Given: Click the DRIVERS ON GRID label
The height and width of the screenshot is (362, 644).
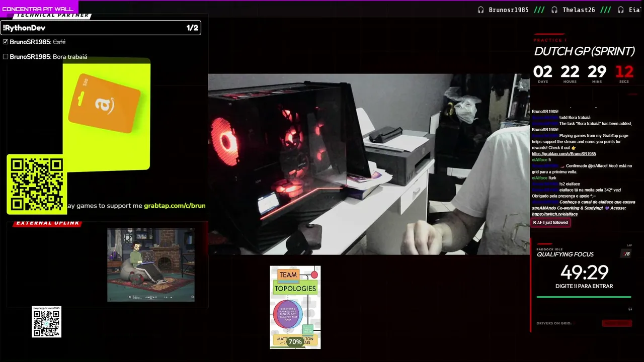Looking at the screenshot, I should pyautogui.click(x=554, y=323).
